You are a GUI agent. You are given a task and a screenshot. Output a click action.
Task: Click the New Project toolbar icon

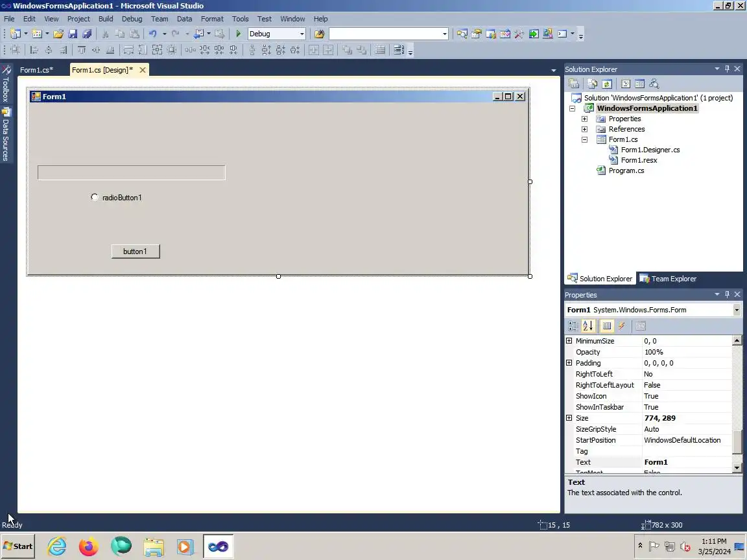[16, 34]
